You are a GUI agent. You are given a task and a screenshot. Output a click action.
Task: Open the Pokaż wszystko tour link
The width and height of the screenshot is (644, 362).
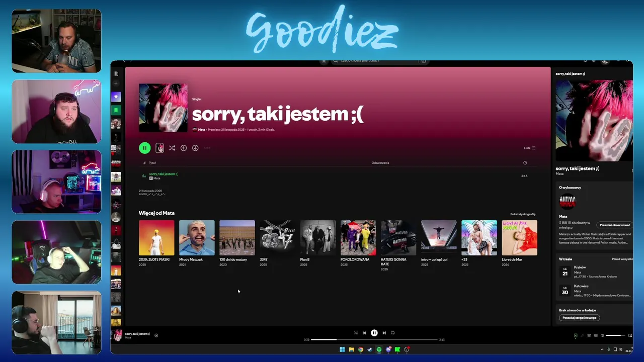[622, 259]
